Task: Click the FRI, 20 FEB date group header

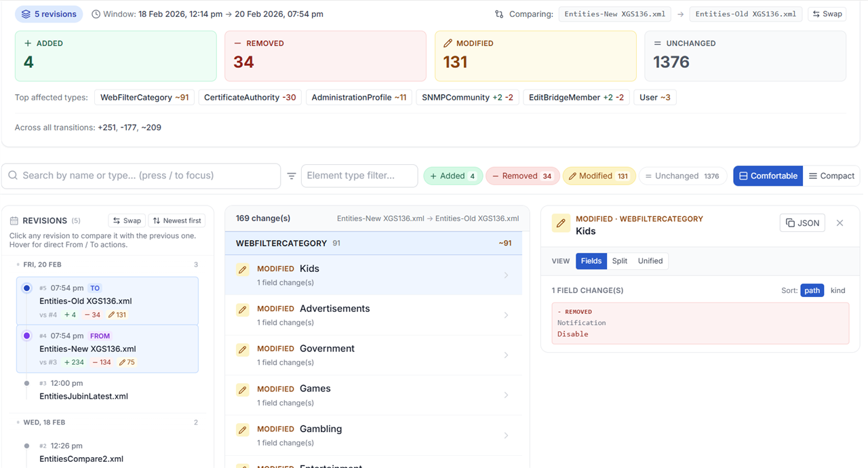Action: tap(107, 265)
